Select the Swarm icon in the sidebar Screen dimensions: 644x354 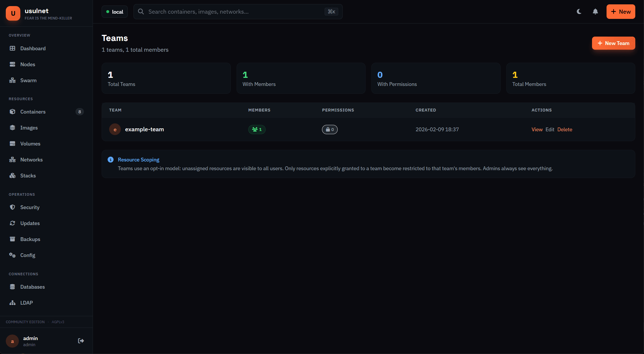[12, 80]
